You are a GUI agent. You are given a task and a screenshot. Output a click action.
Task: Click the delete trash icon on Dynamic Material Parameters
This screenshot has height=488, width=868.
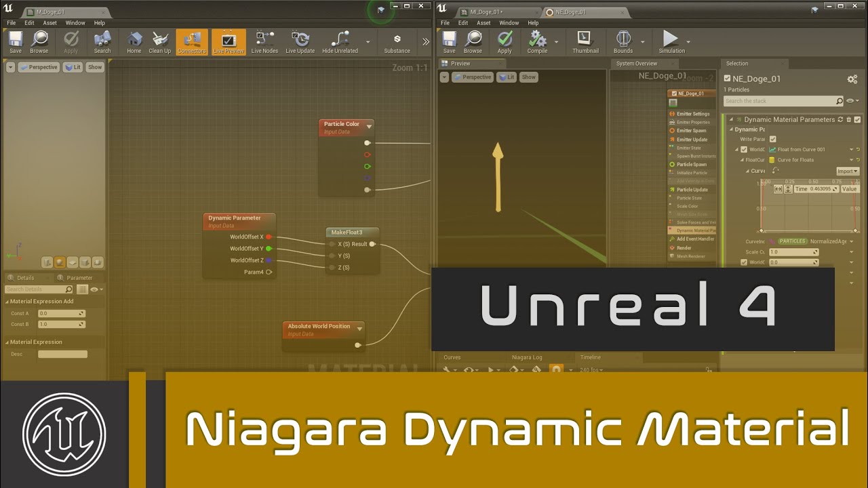coord(848,119)
